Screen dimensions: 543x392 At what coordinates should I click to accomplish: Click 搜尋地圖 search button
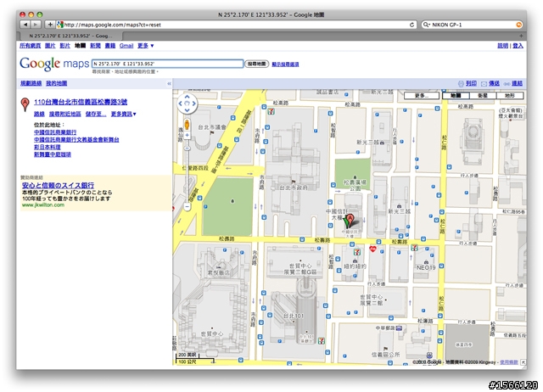point(256,64)
